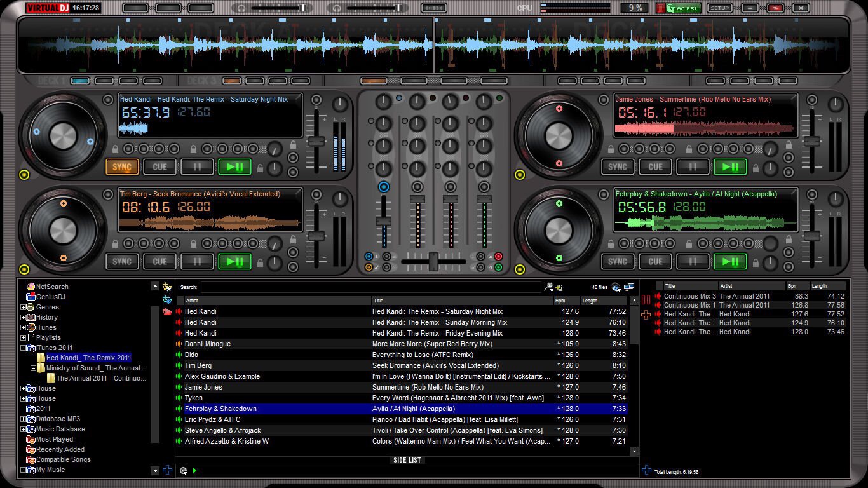Click the red pause icon in playlist panel

(x=646, y=300)
